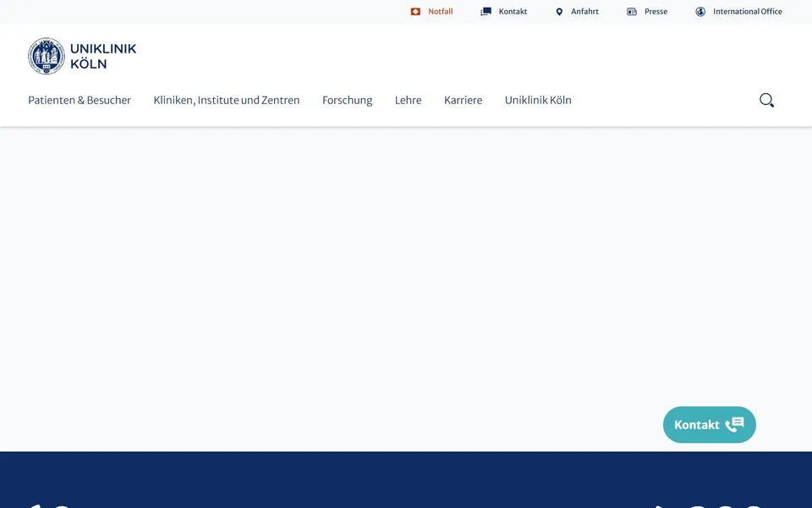Open Kliniken, Institute und Zentren menu

[x=227, y=100]
